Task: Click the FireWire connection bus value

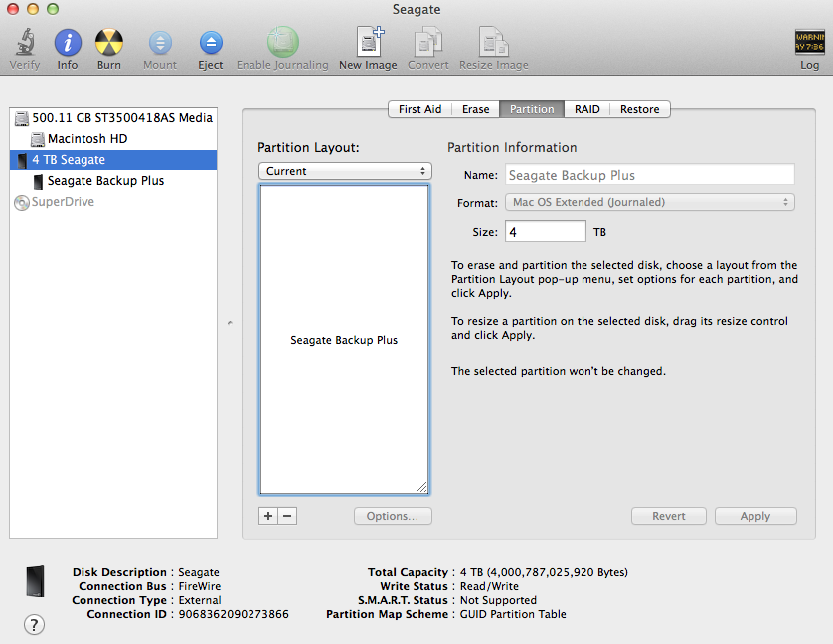Action: click(200, 586)
